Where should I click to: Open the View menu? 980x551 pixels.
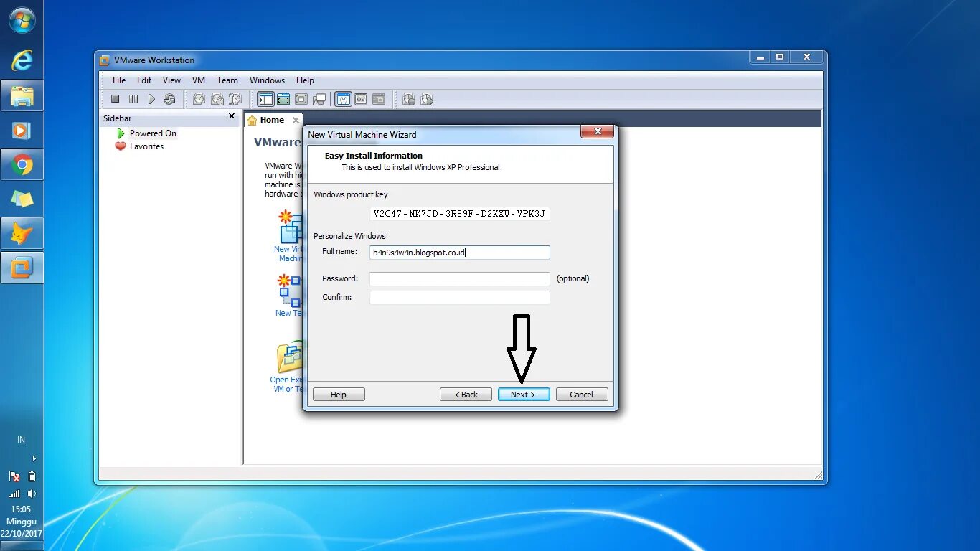pyautogui.click(x=172, y=80)
